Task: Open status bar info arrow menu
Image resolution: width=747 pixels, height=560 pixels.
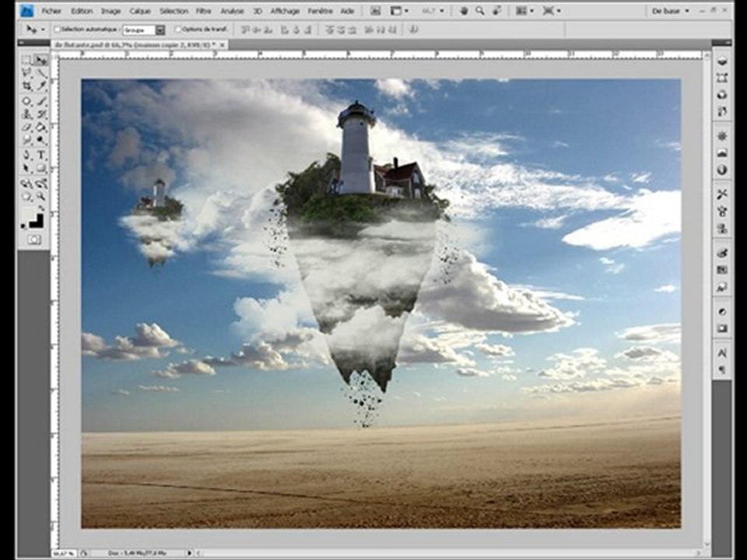Action: (189, 553)
